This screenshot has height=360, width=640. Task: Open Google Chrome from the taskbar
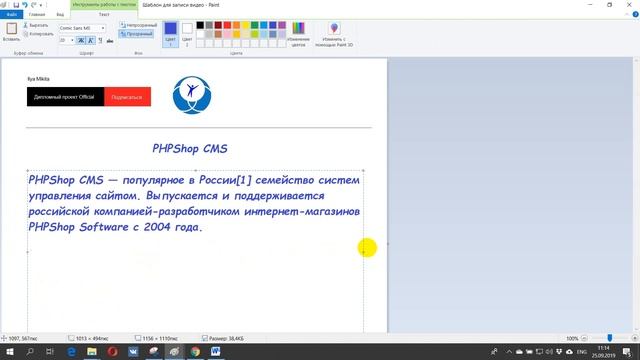click(195, 351)
